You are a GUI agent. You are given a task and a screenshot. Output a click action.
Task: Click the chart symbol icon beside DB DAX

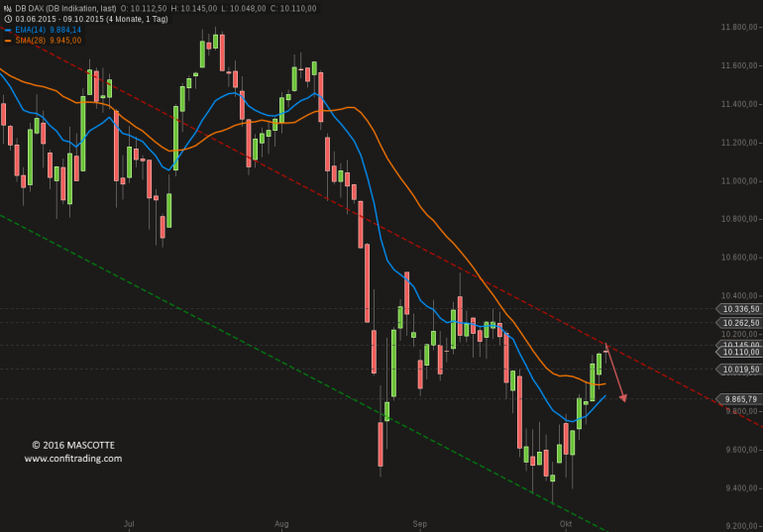click(x=7, y=8)
